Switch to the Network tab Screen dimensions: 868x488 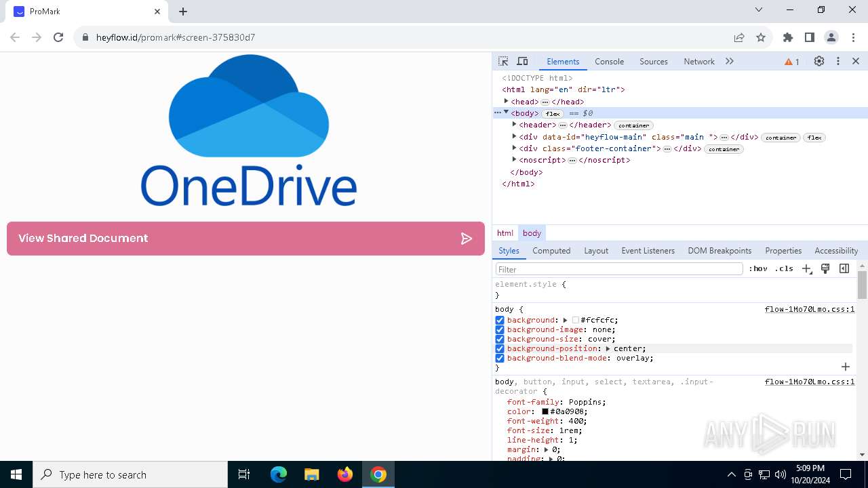point(699,62)
